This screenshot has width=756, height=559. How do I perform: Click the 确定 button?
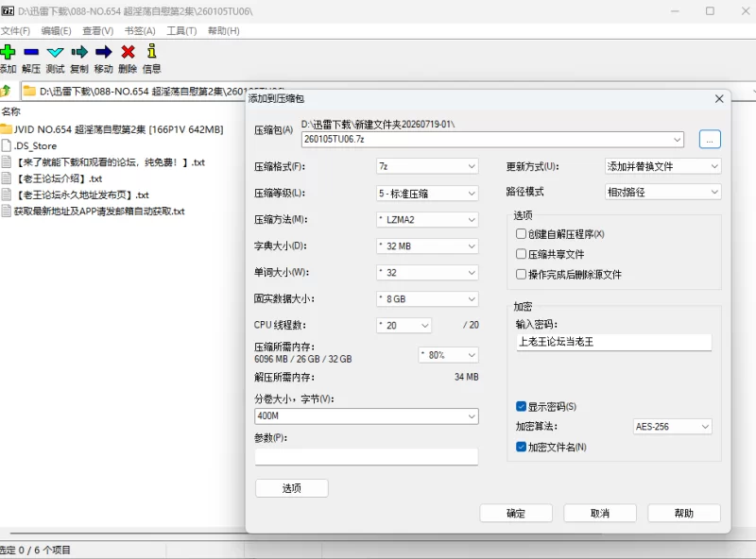pyautogui.click(x=516, y=514)
